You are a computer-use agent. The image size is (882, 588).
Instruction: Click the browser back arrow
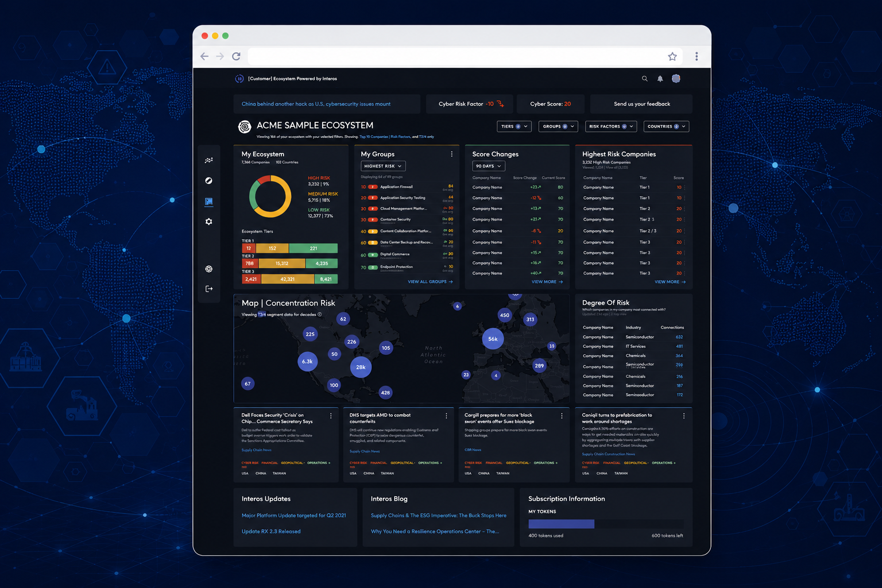tap(204, 56)
